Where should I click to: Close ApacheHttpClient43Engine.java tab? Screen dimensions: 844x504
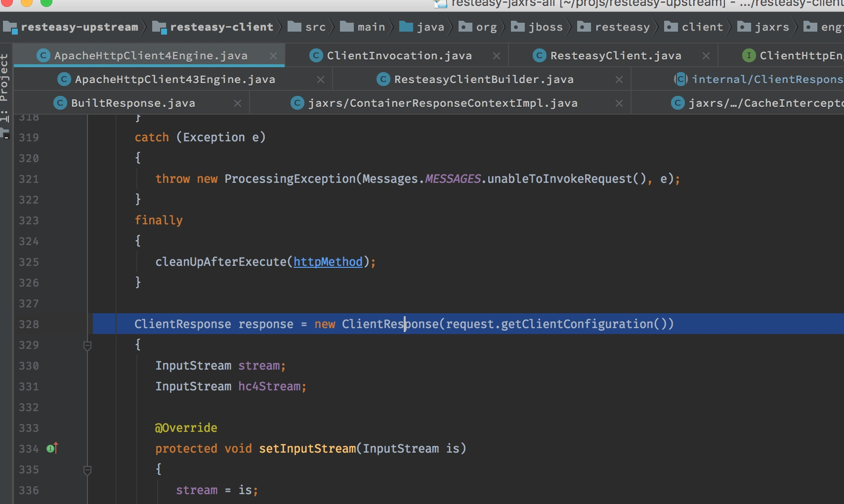tap(321, 80)
